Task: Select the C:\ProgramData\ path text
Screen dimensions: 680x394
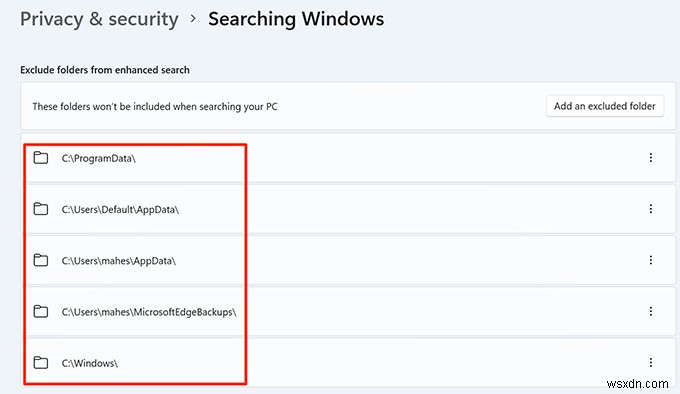Action: (98, 159)
